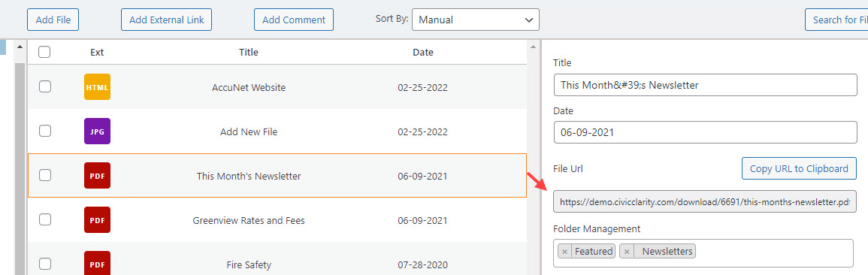Select the Greenview Rates and Fees title
Image resolution: width=868 pixels, height=275 pixels.
tap(249, 220)
